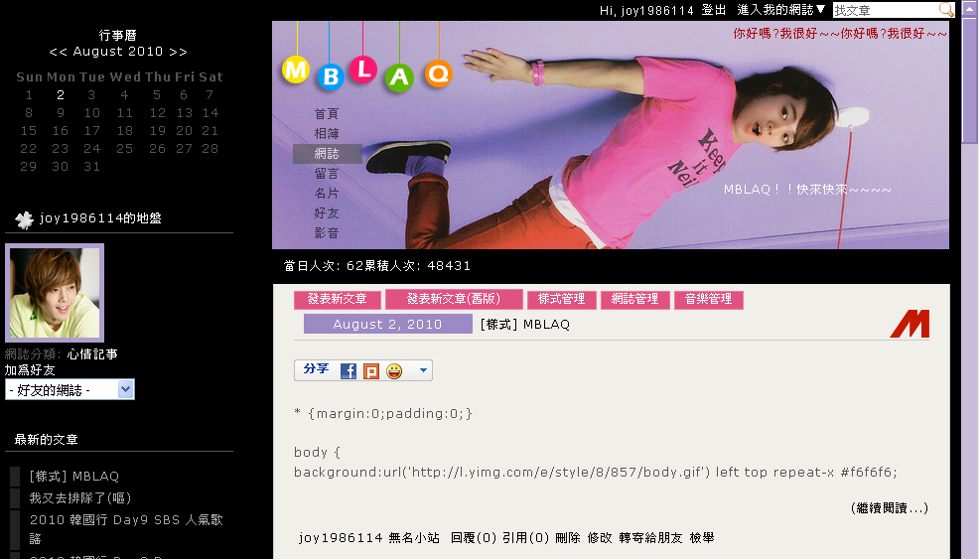This screenshot has height=559, width=980.
Task: Click the August 2010 calendar heading
Action: 118,52
